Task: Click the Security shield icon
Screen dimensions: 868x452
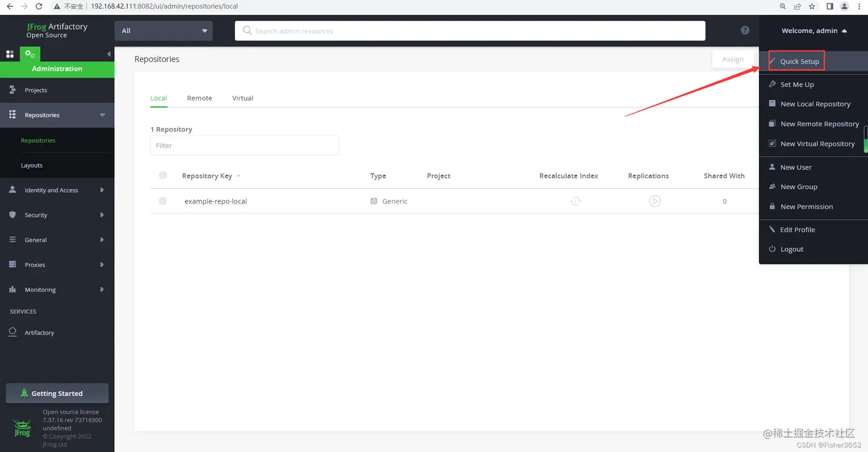Action: [x=12, y=215]
